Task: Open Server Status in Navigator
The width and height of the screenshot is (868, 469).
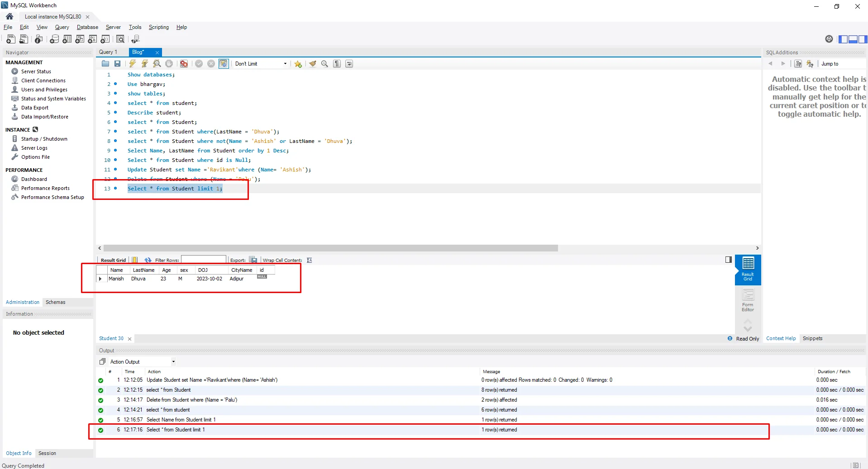Action: 36,71
